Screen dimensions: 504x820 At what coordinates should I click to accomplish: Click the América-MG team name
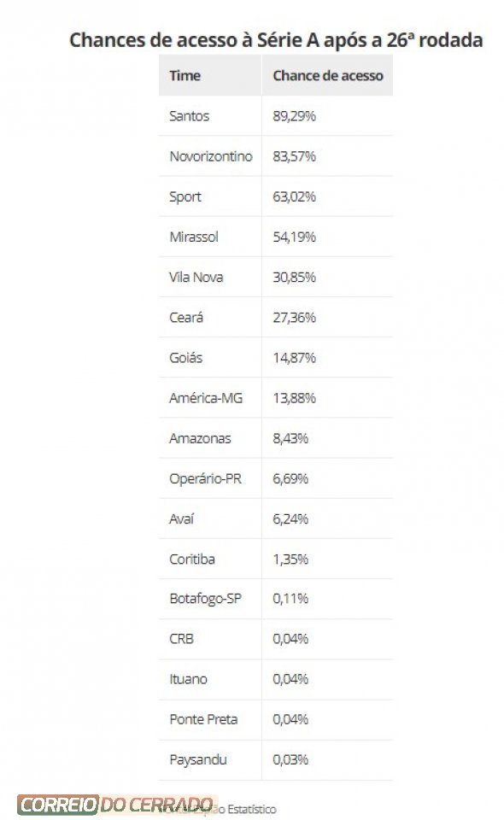[206, 398]
